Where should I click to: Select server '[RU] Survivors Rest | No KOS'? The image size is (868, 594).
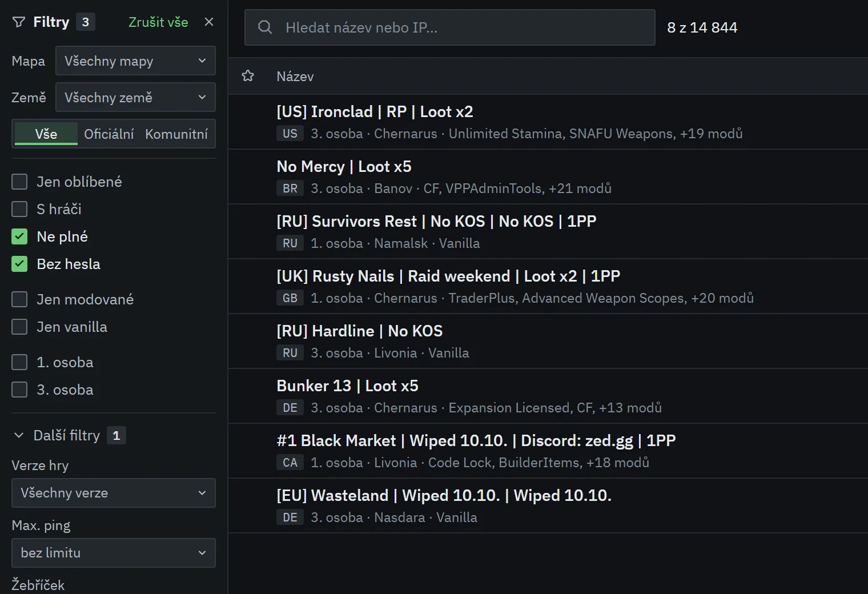(548, 231)
